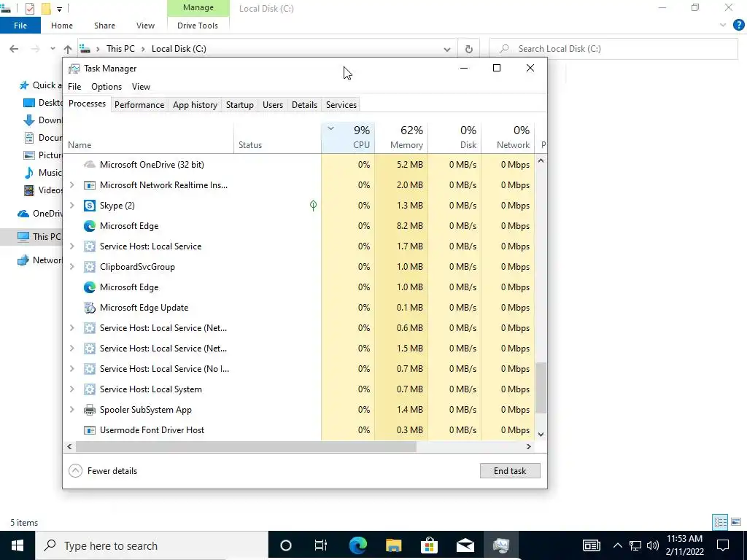The height and width of the screenshot is (560, 747).
Task: Switch to the Performance tab
Action: [139, 105]
